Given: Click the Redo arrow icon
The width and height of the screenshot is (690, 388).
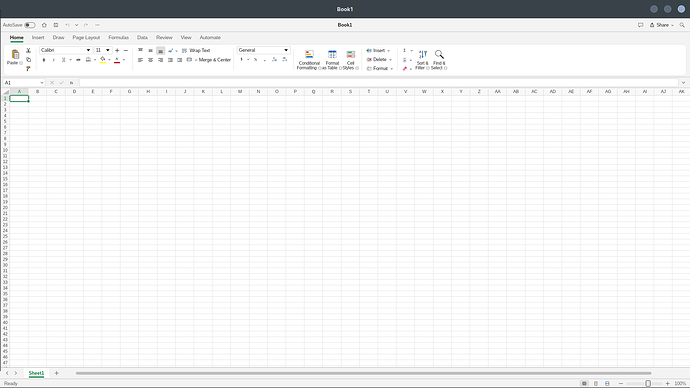Looking at the screenshot, I should point(86,25).
